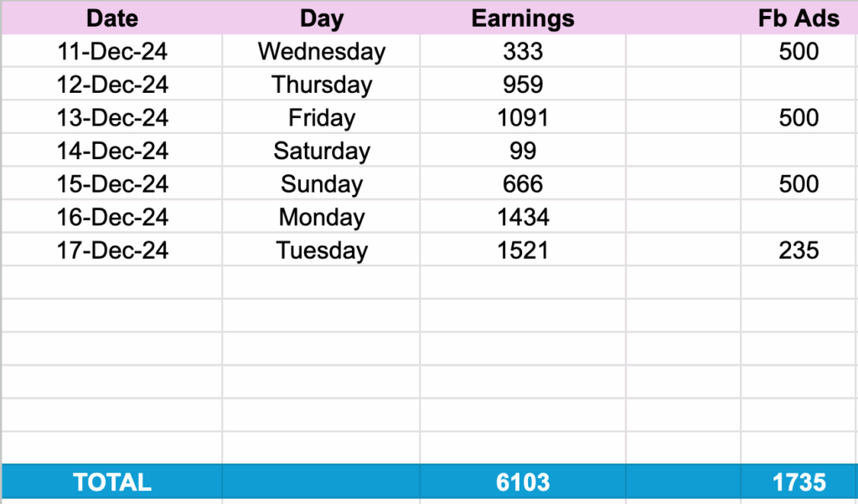
Task: Click the total earnings value 6103
Action: point(523,482)
